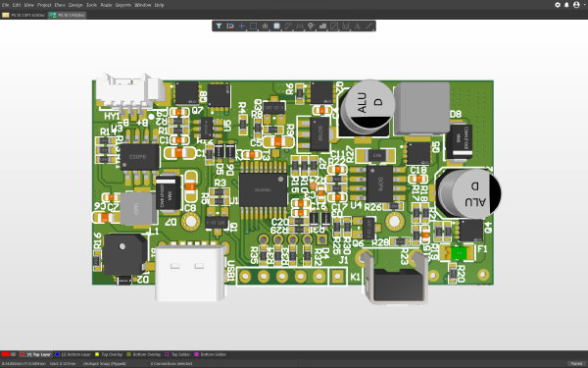Viewport: 588px width, 368px height.
Task: Select the Q4 transistor package
Action: (471, 231)
